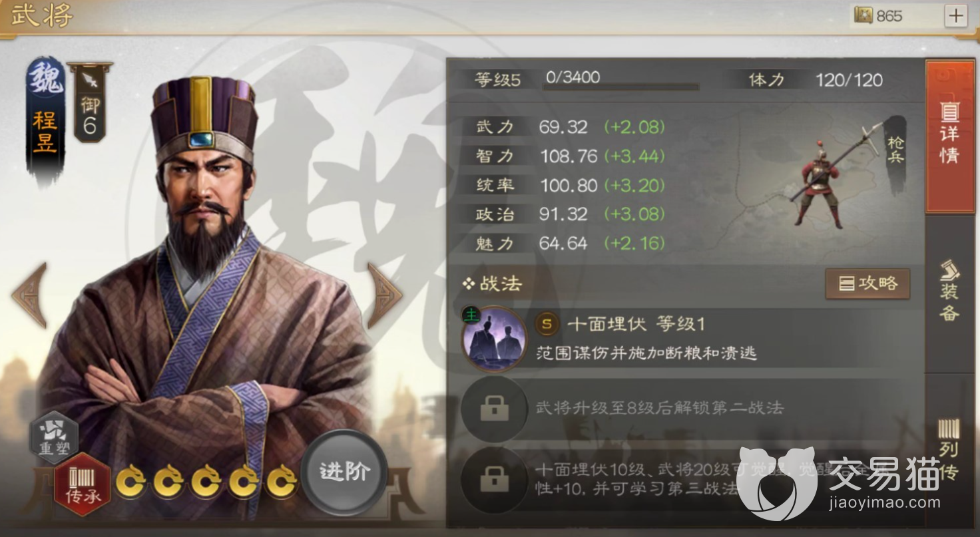The height and width of the screenshot is (537, 980).
Task: Click the 进阶 advance button
Action: [344, 472]
